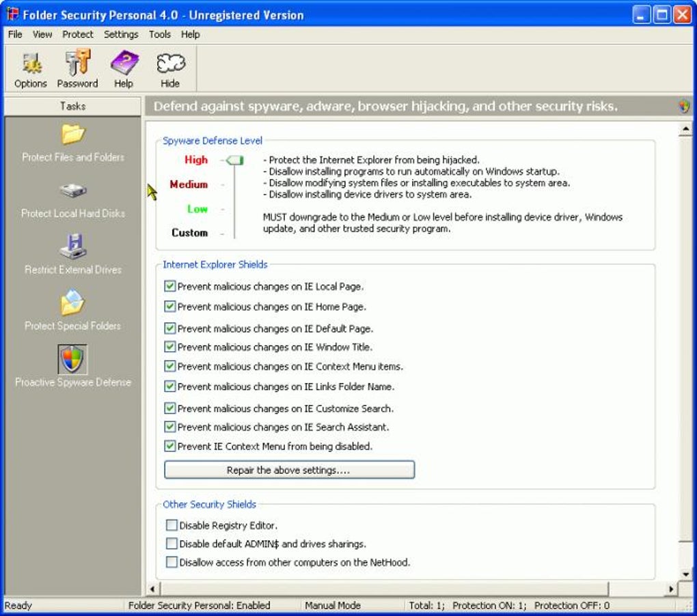Maximize the Folder Security window
The width and height of the screenshot is (697, 616).
(661, 14)
